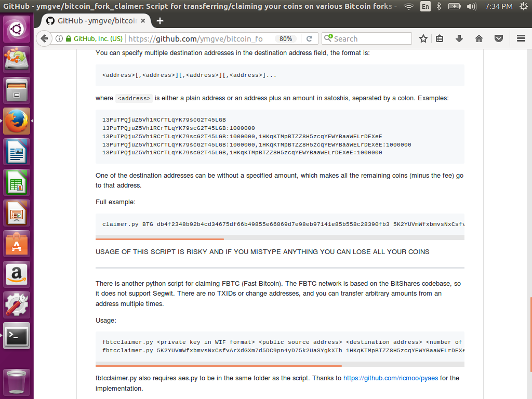
Task: Reload the current GitHub page
Action: pyautogui.click(x=310, y=38)
